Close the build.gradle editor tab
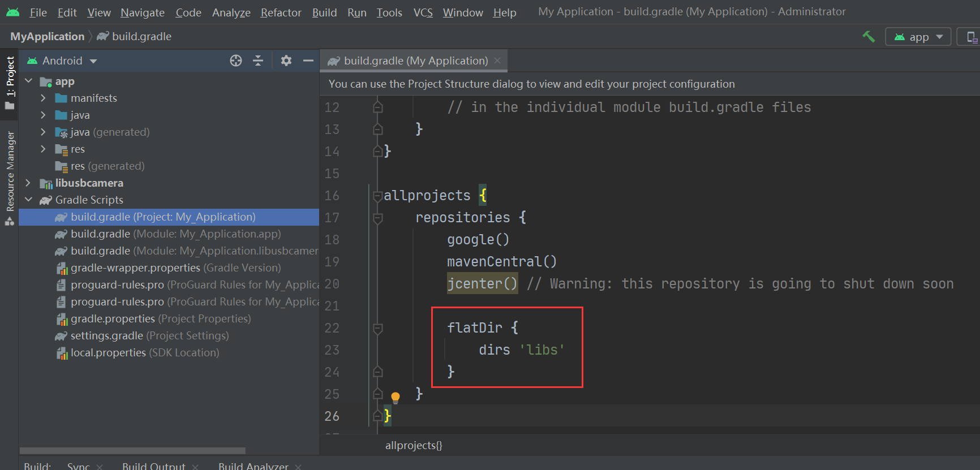The width and height of the screenshot is (980, 470). (497, 61)
